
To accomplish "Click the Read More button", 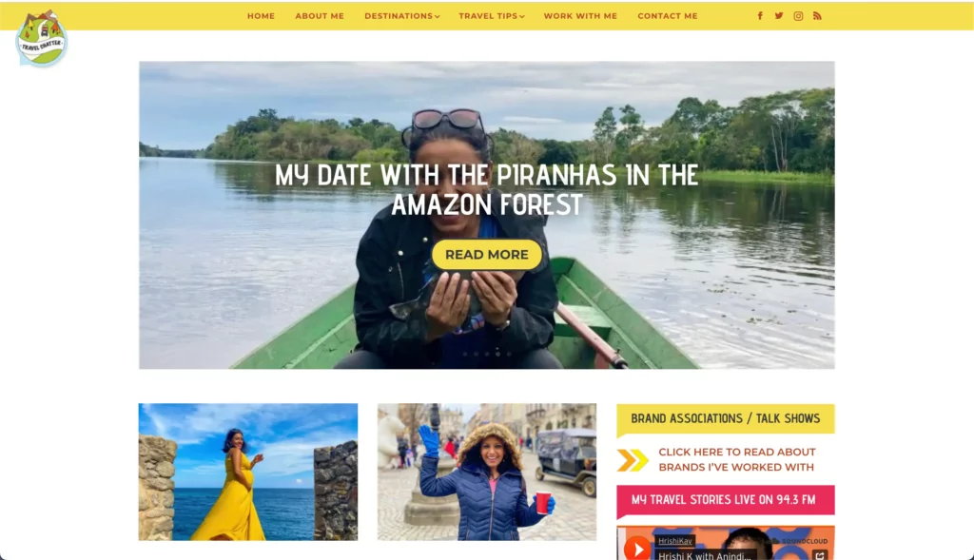I will pos(487,255).
